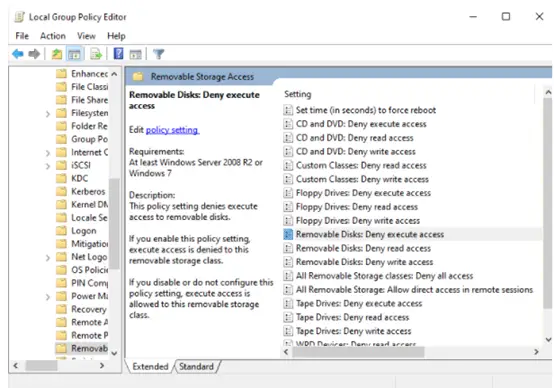The height and width of the screenshot is (388, 554).
Task: Click policy icon for Set time to force reboot
Action: (288, 110)
